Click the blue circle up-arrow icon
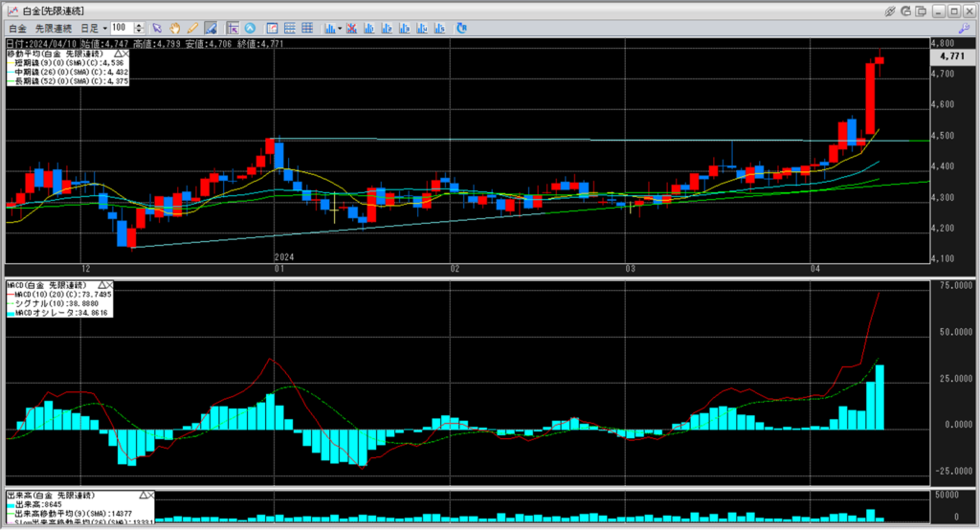This screenshot has width=980, height=530. pos(251,28)
